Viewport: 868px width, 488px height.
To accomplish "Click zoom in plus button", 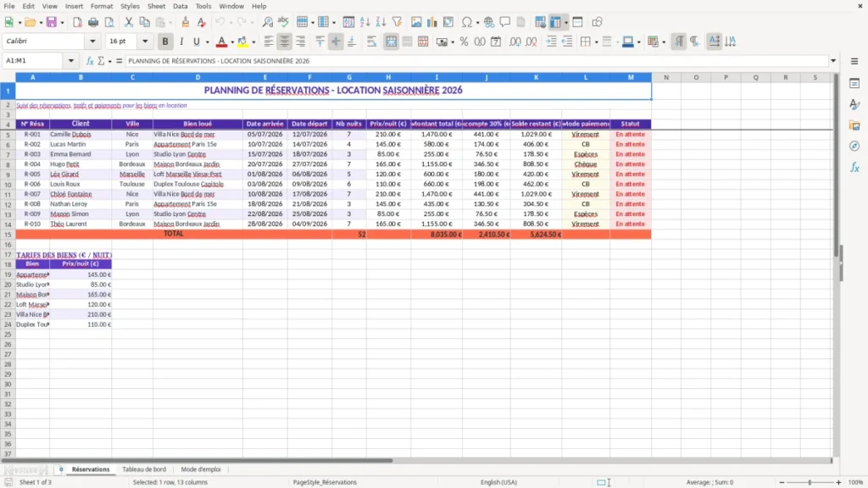I will [838, 482].
